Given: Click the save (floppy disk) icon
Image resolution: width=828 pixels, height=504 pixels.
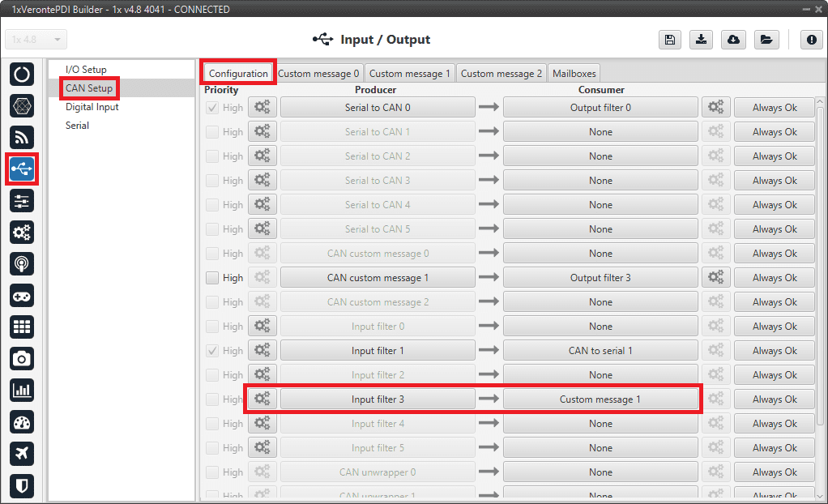Looking at the screenshot, I should (x=669, y=41).
